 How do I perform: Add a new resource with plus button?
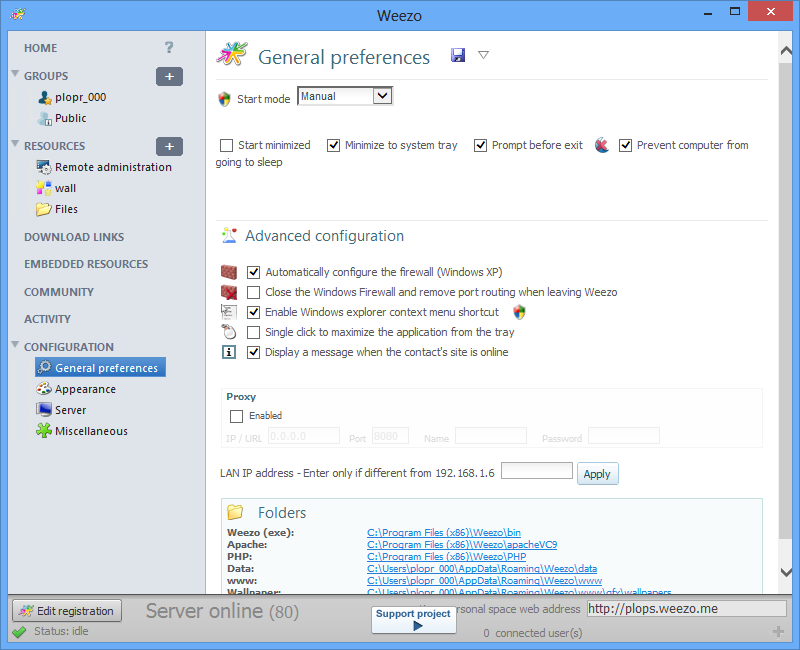pos(169,146)
